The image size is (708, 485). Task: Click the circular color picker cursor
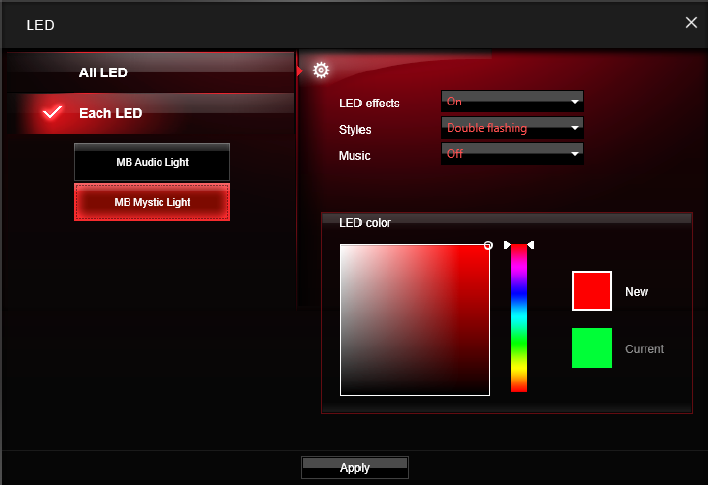click(x=488, y=245)
